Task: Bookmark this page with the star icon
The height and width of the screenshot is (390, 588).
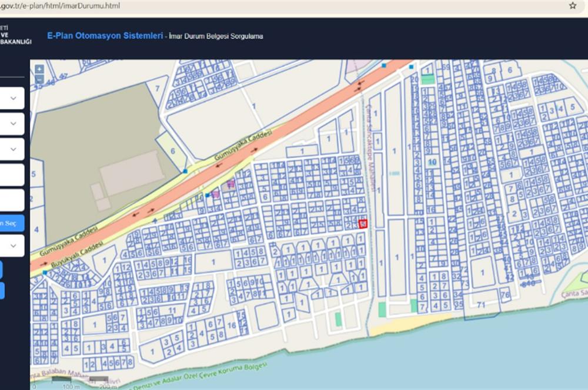Action: 572,6
